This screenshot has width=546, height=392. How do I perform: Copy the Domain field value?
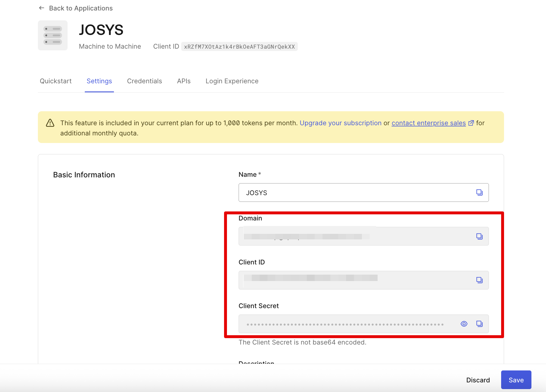coord(479,236)
